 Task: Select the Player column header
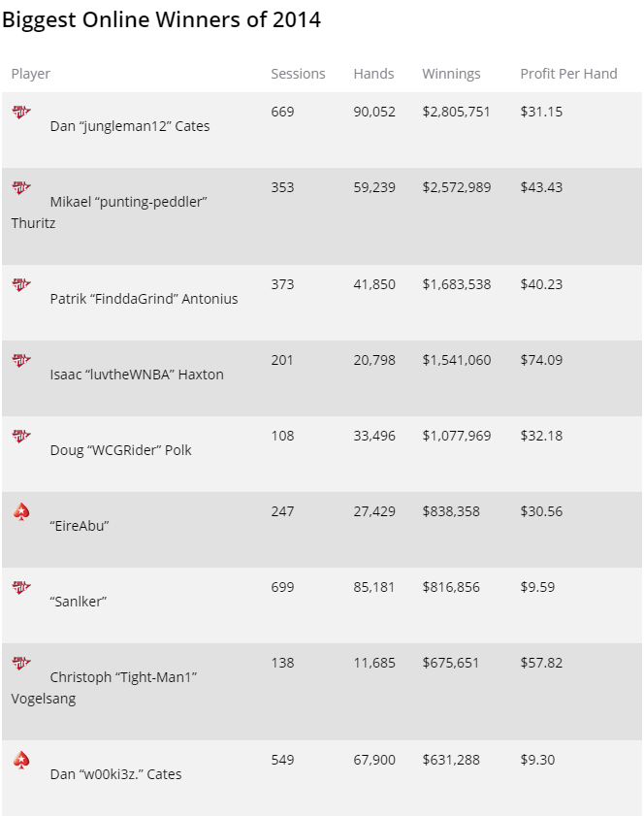tap(31, 74)
